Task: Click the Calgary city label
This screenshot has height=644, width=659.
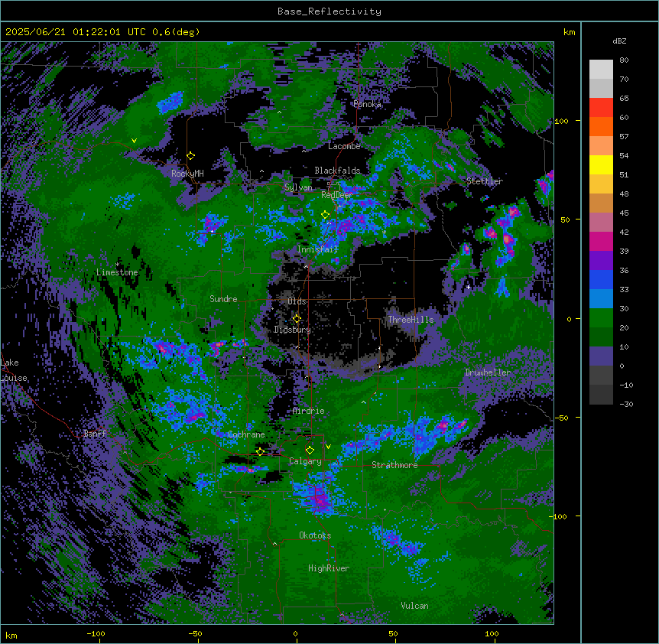Action: click(x=305, y=461)
